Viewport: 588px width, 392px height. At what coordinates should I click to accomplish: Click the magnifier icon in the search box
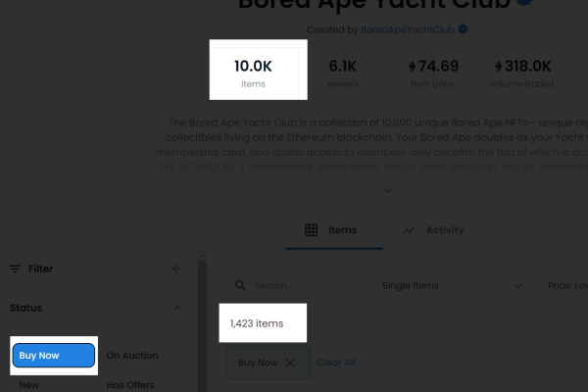pos(240,285)
